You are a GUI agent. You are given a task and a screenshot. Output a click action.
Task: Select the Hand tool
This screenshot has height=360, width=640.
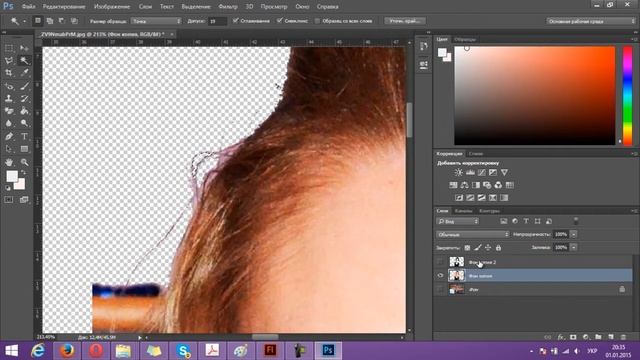click(x=9, y=162)
